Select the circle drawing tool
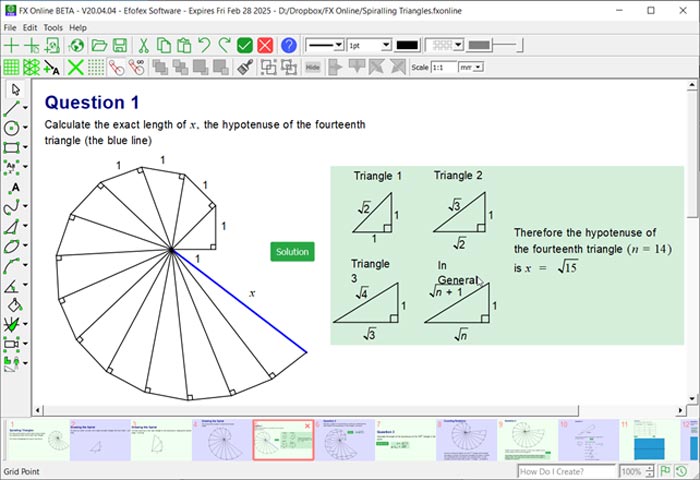This screenshot has height=480, width=700. click(x=12, y=128)
